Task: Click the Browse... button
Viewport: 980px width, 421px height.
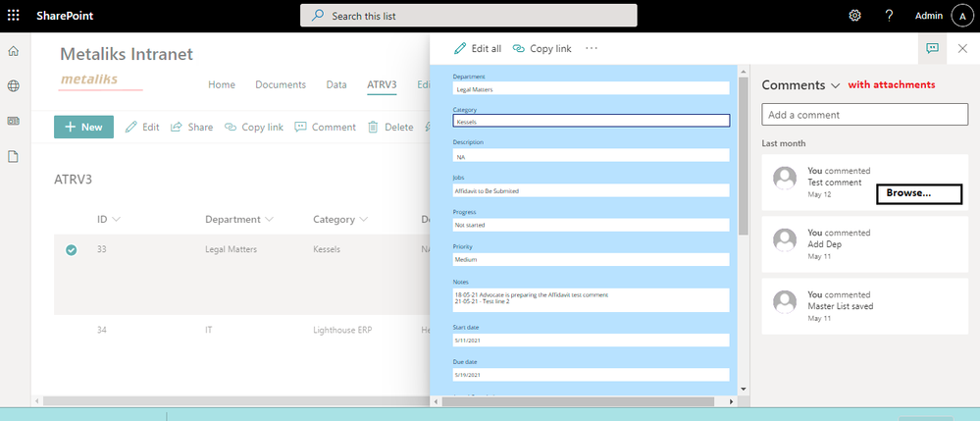Action: (x=919, y=194)
